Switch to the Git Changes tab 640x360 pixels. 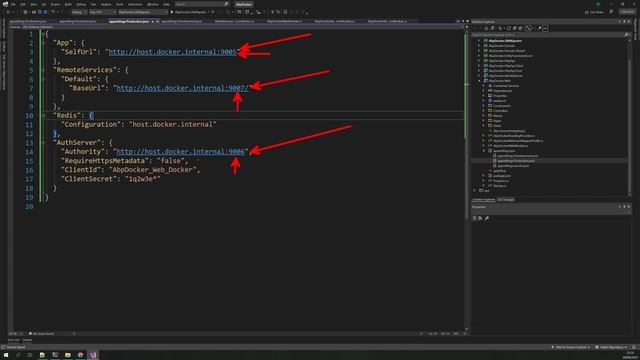(506, 200)
